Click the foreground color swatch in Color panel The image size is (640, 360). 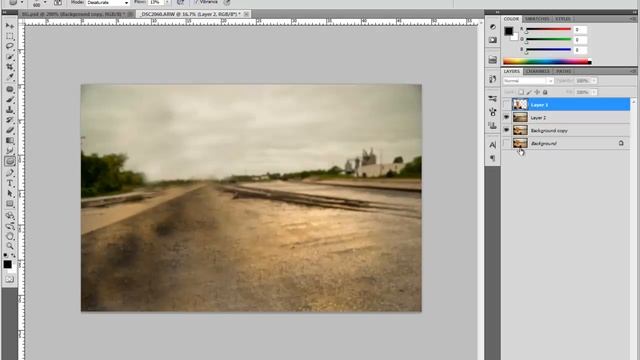click(508, 31)
